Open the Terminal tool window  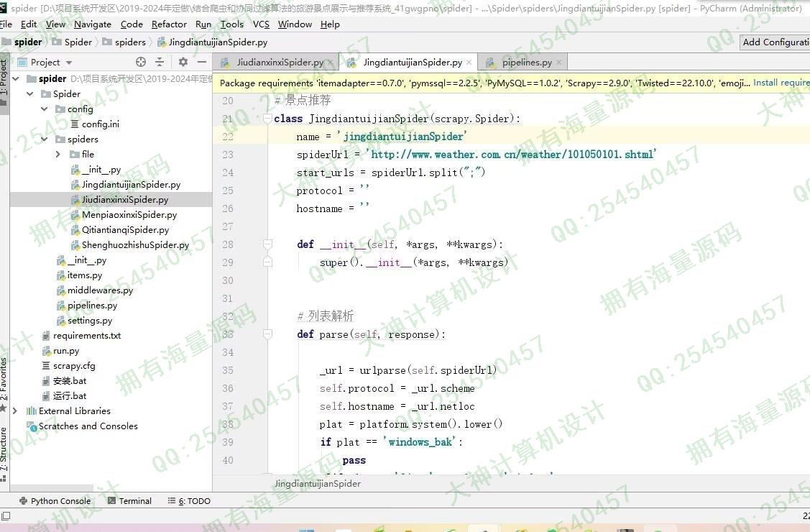129,501
